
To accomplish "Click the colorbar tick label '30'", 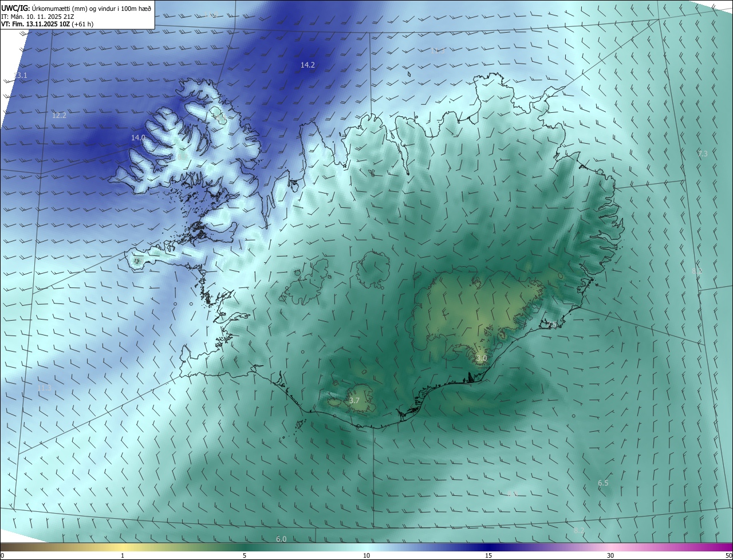I will pos(610,555).
